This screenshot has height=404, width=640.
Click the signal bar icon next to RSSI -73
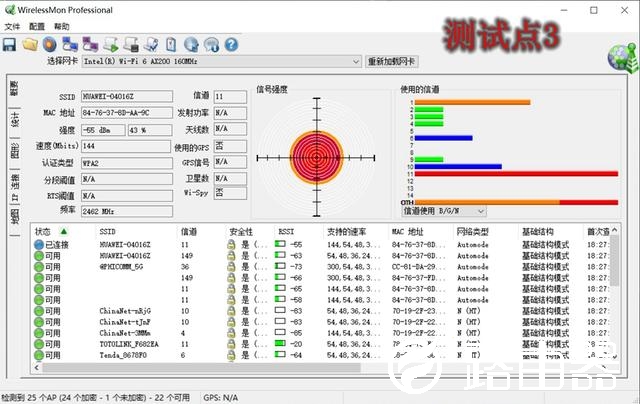(280, 266)
